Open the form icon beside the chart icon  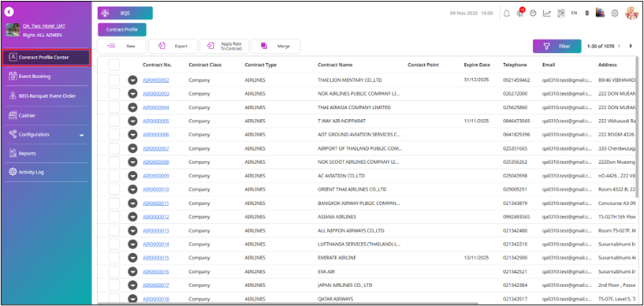[x=561, y=13]
